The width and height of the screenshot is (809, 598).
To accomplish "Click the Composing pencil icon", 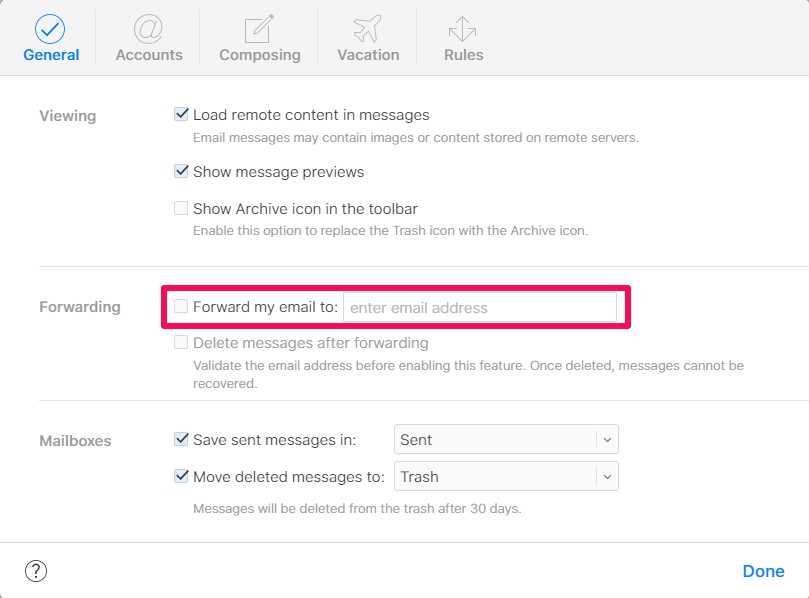I will pyautogui.click(x=259, y=30).
